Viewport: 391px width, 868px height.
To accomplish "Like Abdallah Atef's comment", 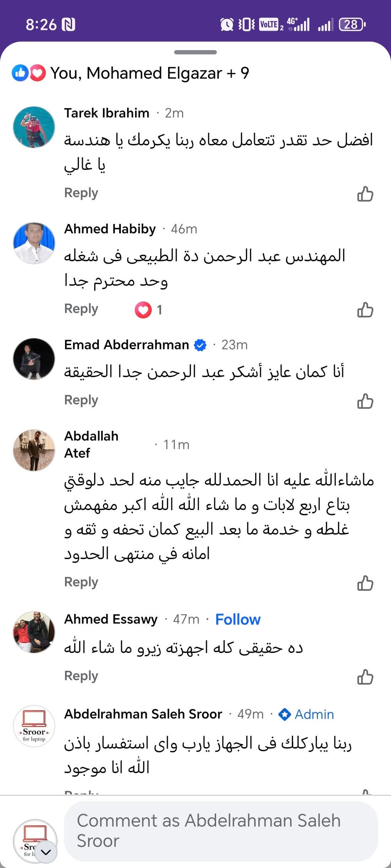I will pyautogui.click(x=365, y=583).
